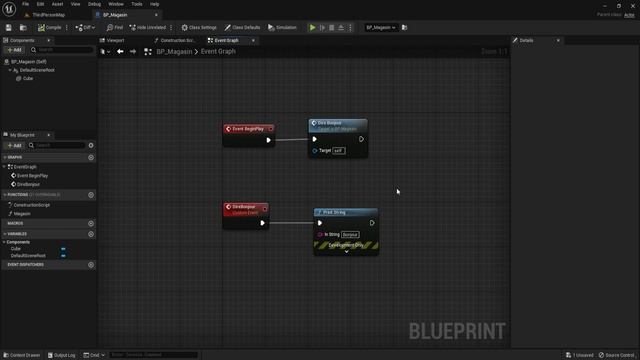Screen dimensions: 640x360
Task: Expand Print String advanced pins chevron
Action: [x=347, y=251]
